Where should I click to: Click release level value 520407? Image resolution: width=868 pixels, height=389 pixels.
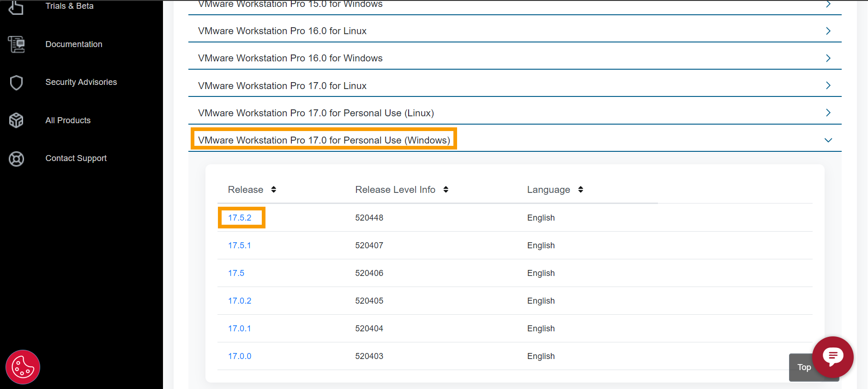click(x=369, y=245)
